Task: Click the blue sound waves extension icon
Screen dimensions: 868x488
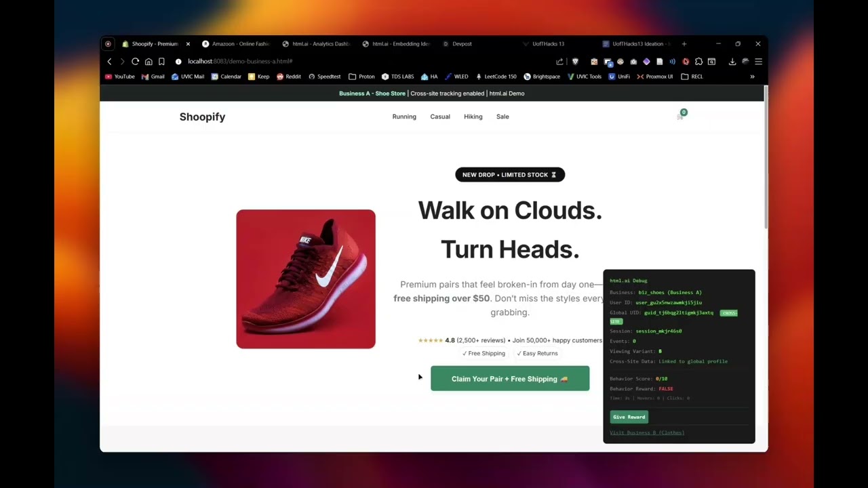Action: pyautogui.click(x=672, y=62)
